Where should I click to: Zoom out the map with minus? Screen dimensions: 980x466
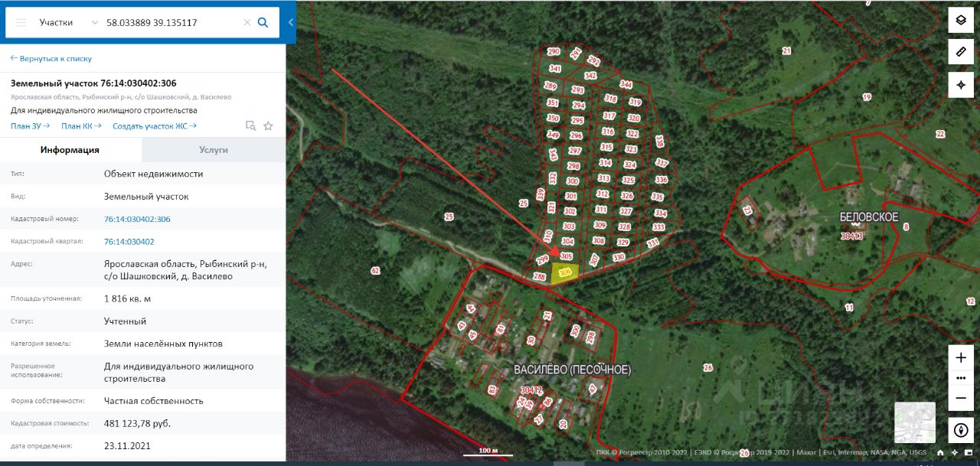click(961, 398)
